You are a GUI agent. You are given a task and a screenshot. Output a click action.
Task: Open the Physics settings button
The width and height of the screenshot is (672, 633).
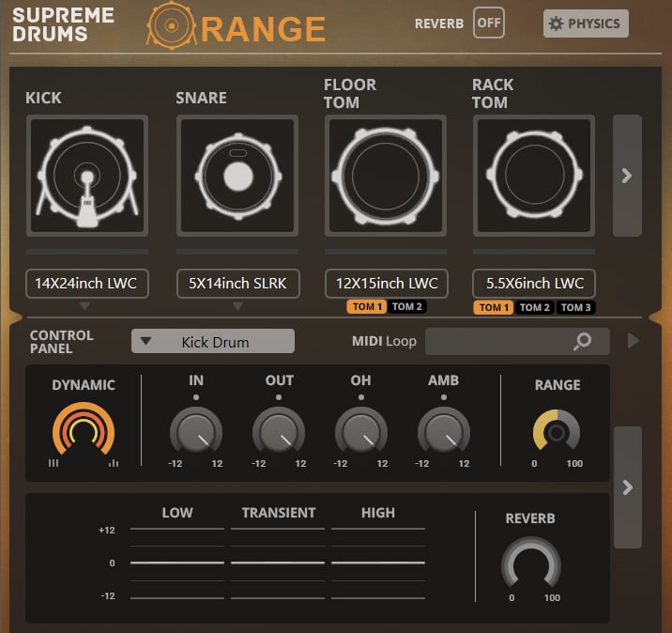[x=586, y=23]
